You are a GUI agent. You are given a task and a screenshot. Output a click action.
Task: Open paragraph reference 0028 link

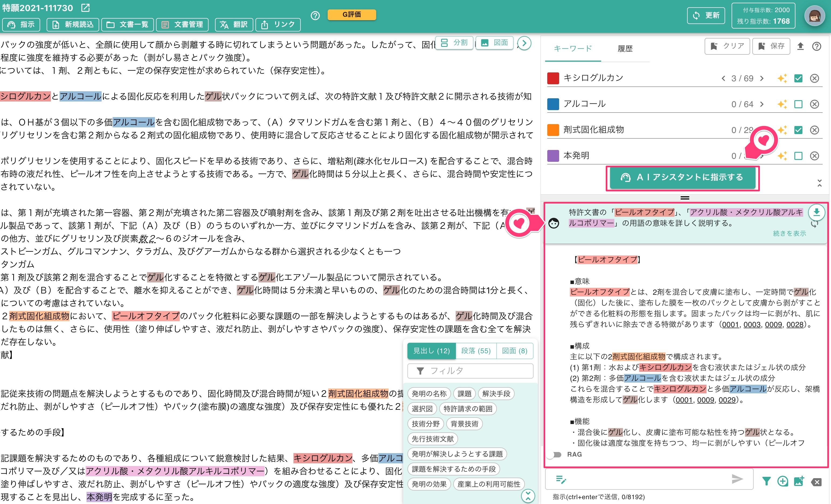click(795, 325)
